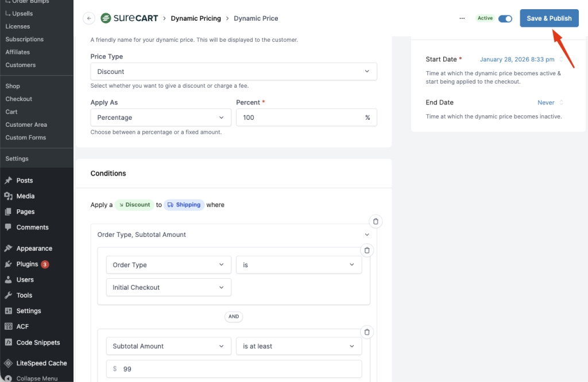This screenshot has height=382, width=588.
Task: Open the 'is at least' operator dropdown
Action: coord(299,346)
